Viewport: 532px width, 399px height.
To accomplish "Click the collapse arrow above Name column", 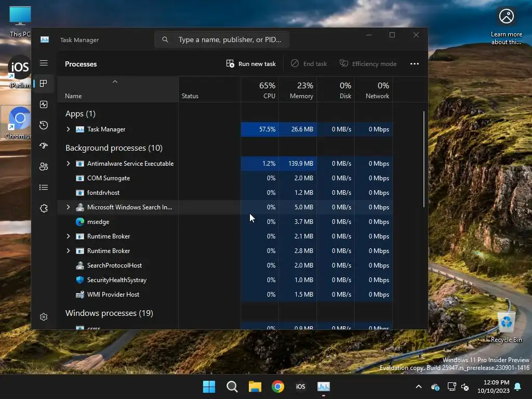I will coord(115,82).
